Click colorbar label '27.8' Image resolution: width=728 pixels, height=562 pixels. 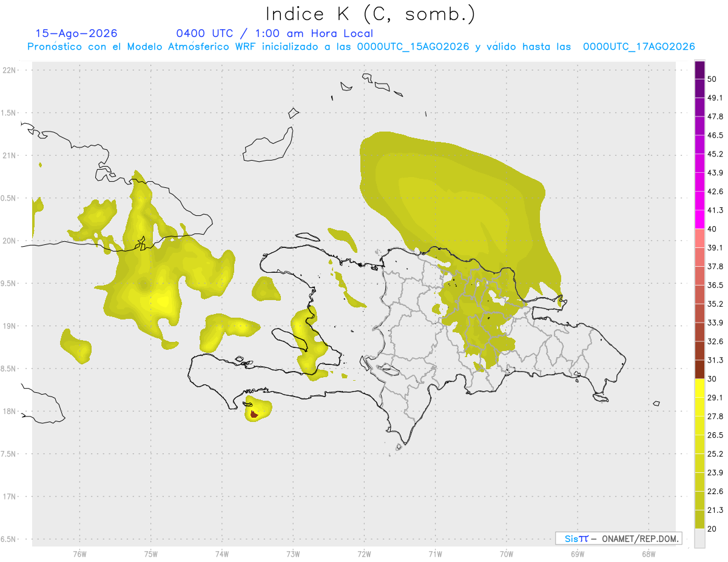pos(715,416)
